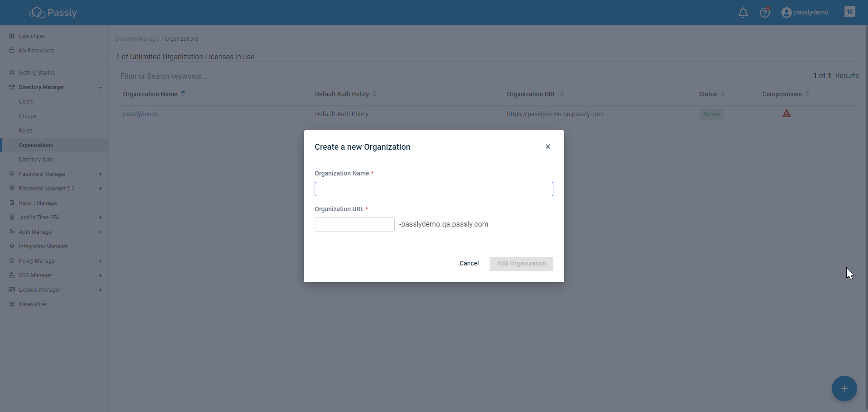Image resolution: width=868 pixels, height=412 pixels.
Task: Expand the Policy Manager submenu arrow
Action: (100, 261)
